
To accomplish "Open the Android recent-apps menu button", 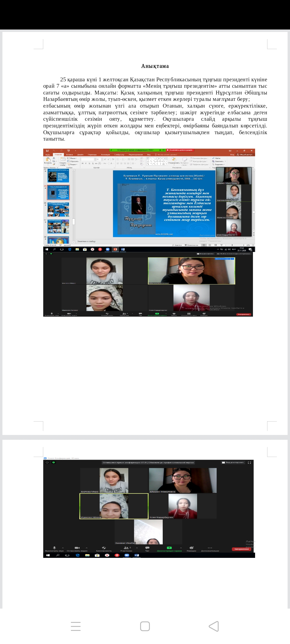I will [x=76, y=626].
